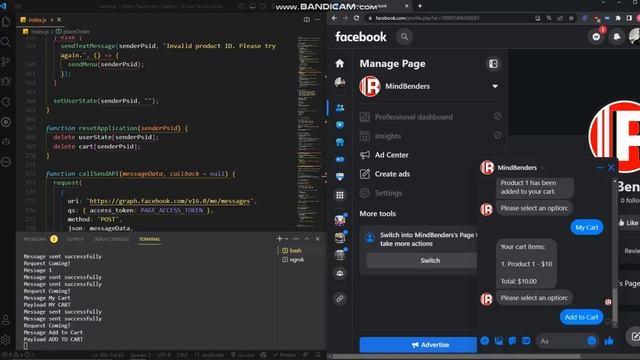The width and height of the screenshot is (640, 360).
Task: Bookmark this page with the star icon
Action: (571, 18)
